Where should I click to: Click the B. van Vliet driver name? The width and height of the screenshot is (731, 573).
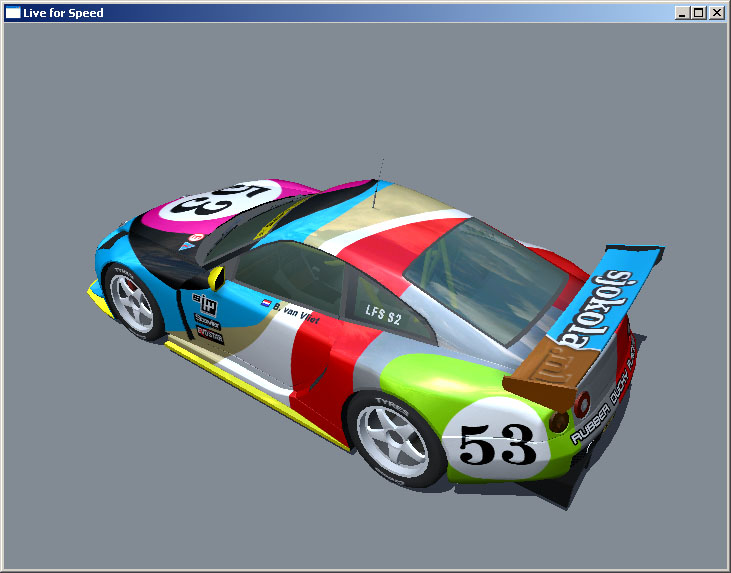click(297, 313)
